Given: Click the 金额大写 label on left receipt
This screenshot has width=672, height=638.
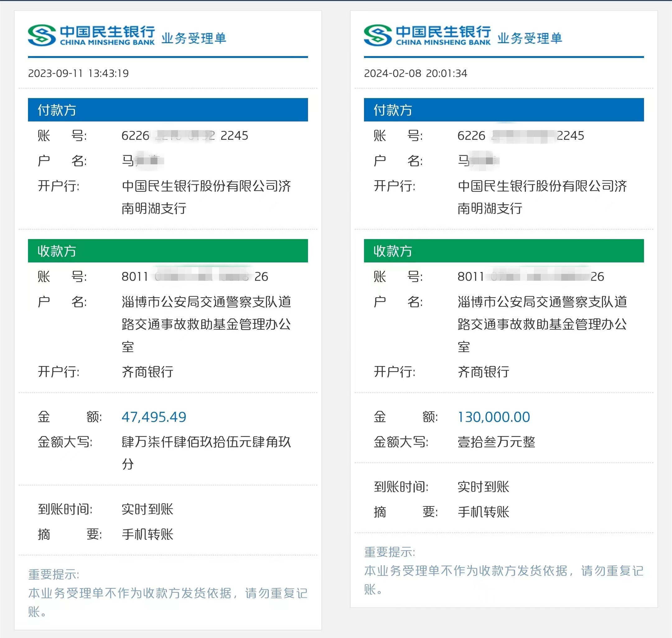Looking at the screenshot, I should pos(65,442).
